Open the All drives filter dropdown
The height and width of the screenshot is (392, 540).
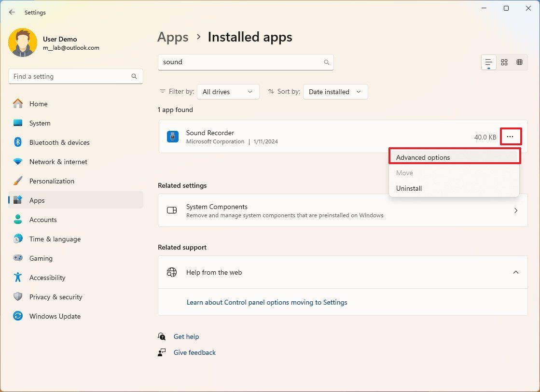228,92
